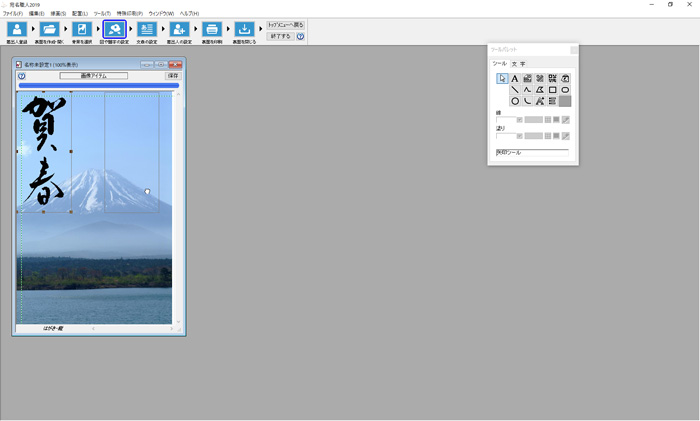Open the line color grid palette button
This screenshot has width=700, height=421.
point(548,120)
